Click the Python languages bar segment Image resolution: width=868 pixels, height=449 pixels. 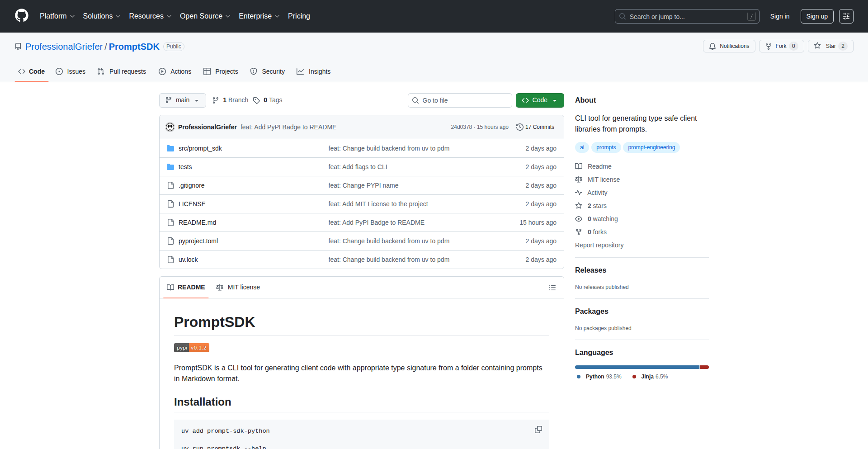pos(637,367)
